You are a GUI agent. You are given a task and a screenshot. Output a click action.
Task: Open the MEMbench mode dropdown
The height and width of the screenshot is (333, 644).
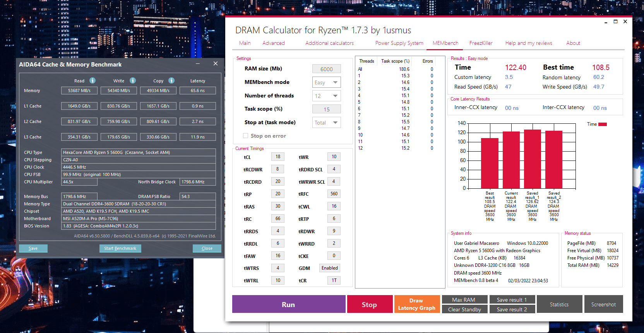point(327,82)
